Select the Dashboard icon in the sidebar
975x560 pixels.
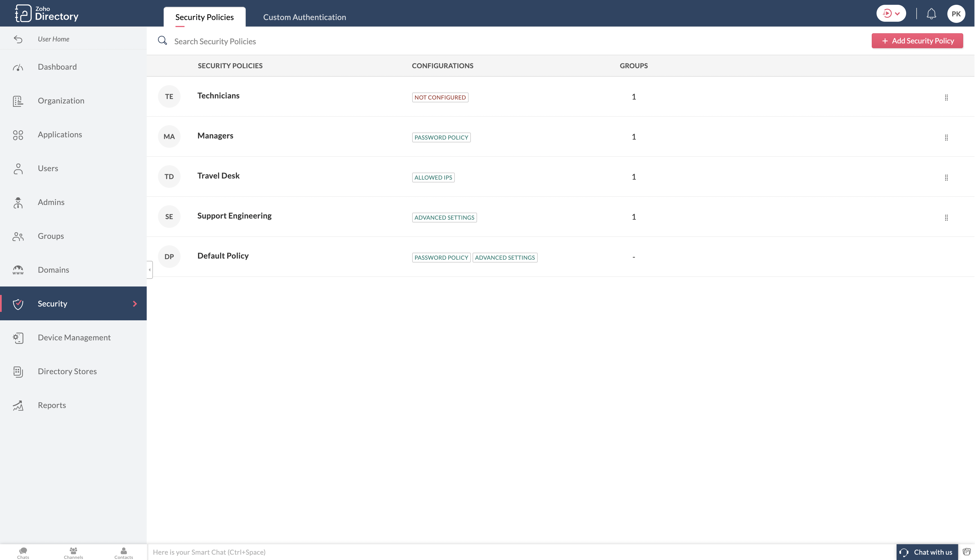(18, 67)
